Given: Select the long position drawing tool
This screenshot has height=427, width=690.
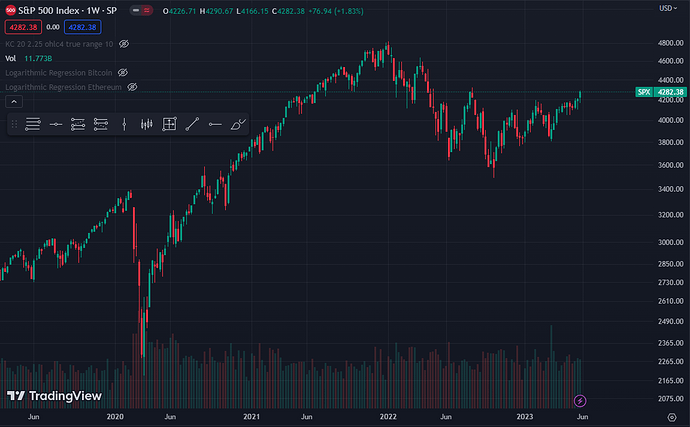Looking at the screenshot, I should point(78,125).
